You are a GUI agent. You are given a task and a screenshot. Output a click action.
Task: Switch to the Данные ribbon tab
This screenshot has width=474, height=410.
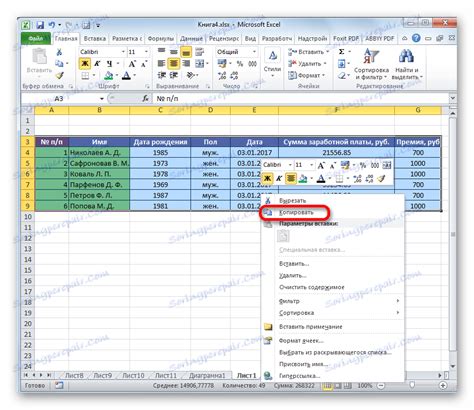click(191, 39)
